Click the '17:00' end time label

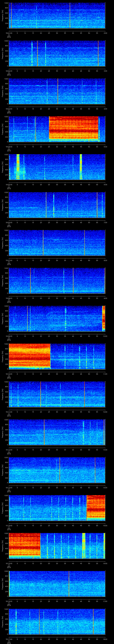coord(105,601)
